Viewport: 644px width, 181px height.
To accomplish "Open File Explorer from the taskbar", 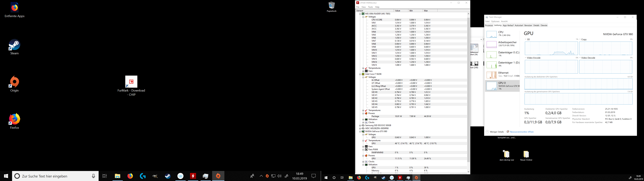I will point(117,176).
